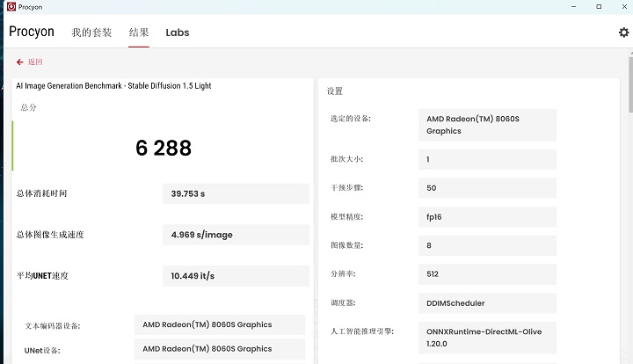Click the Procyon heading logo text
633x364 pixels.
click(32, 32)
